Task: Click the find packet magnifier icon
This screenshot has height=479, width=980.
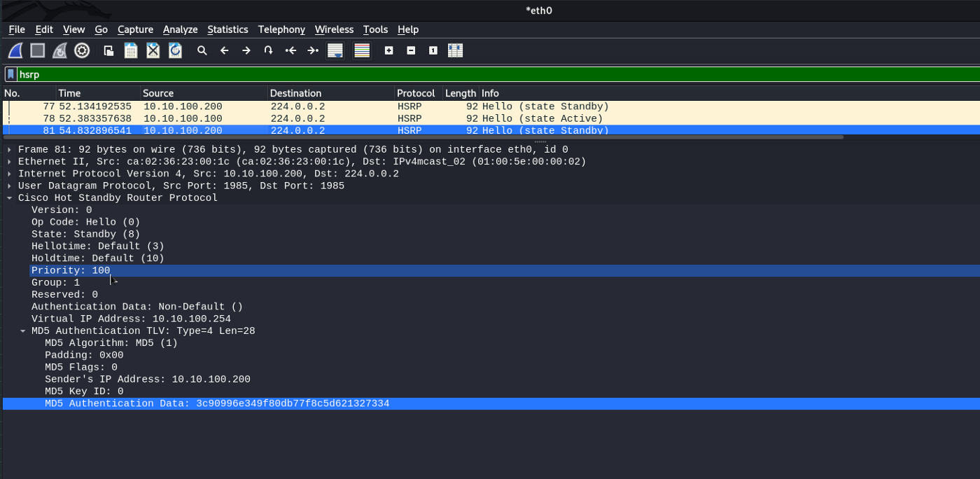Action: tap(202, 50)
